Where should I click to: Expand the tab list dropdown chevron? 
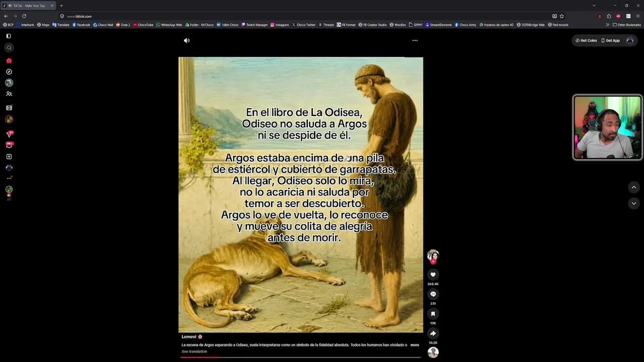594,6
